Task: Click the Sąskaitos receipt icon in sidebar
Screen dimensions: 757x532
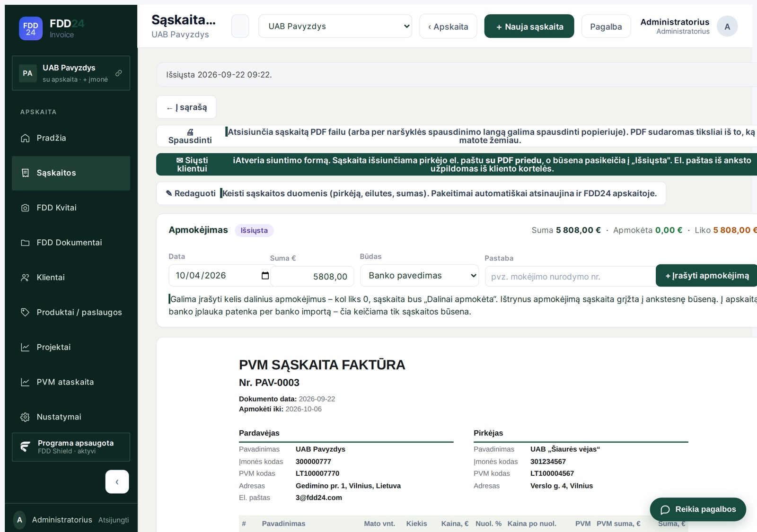Action: click(25, 173)
